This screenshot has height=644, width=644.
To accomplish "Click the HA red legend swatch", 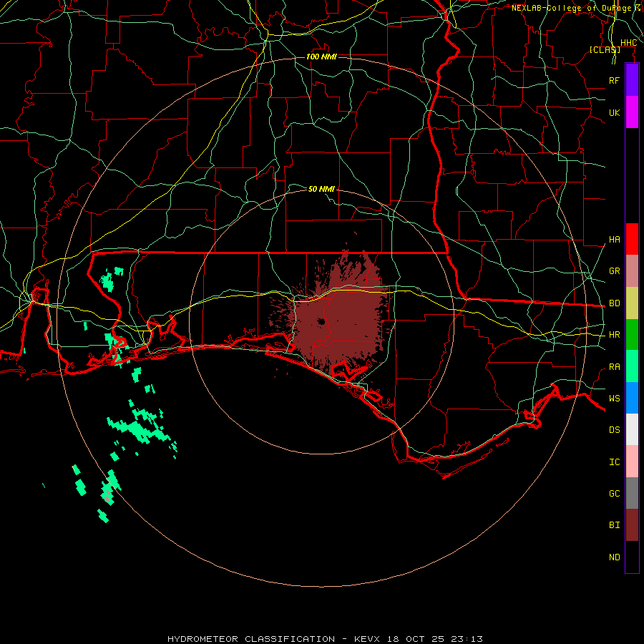I will tap(632, 239).
